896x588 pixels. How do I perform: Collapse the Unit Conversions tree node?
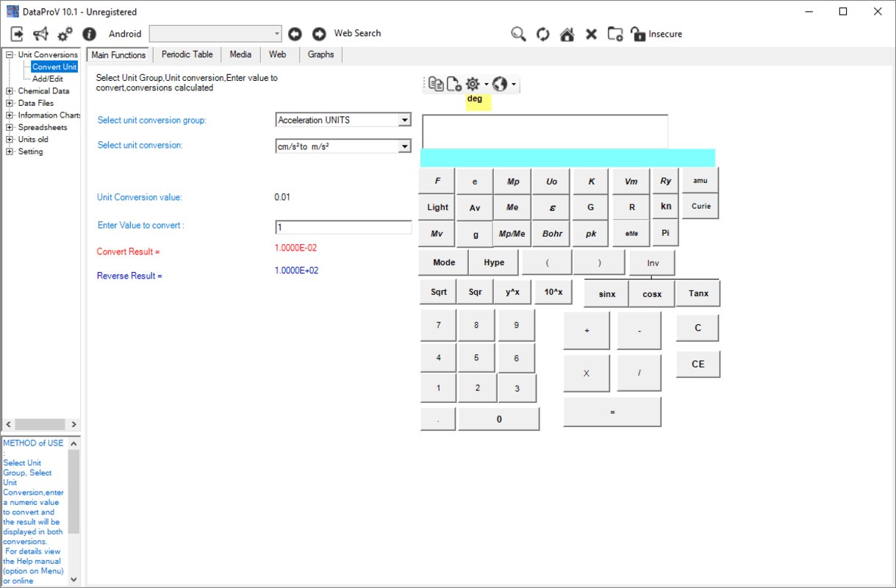click(10, 54)
